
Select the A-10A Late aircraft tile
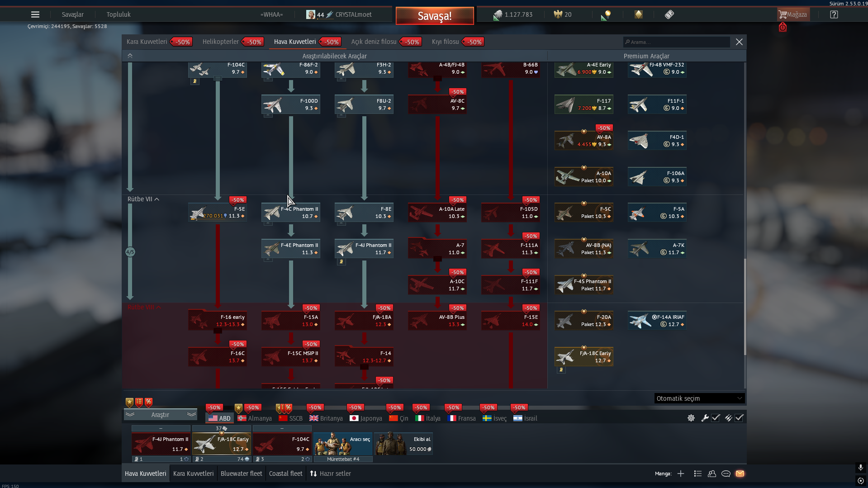(x=437, y=212)
